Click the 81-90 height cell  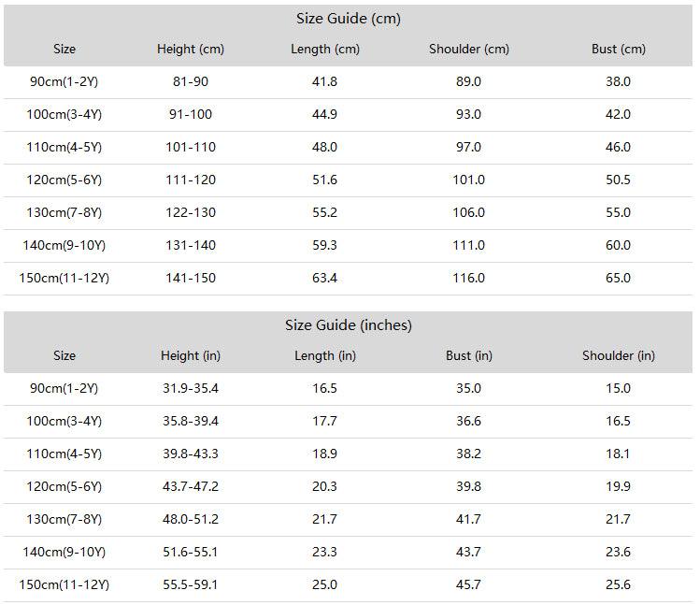(191, 81)
